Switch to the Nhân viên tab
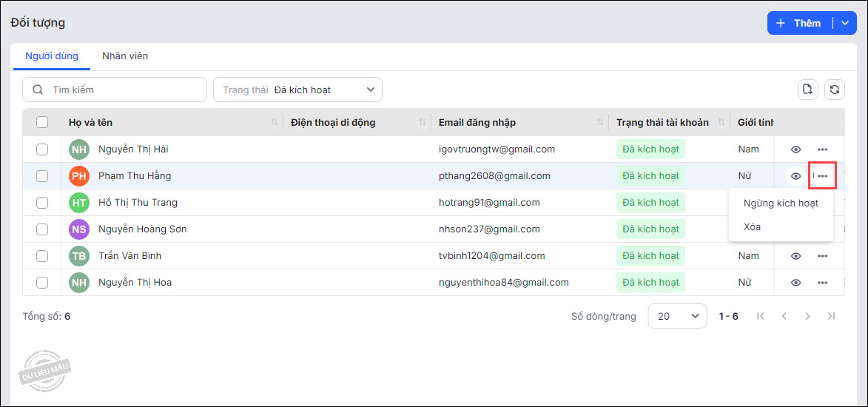This screenshot has width=868, height=407. coord(125,56)
